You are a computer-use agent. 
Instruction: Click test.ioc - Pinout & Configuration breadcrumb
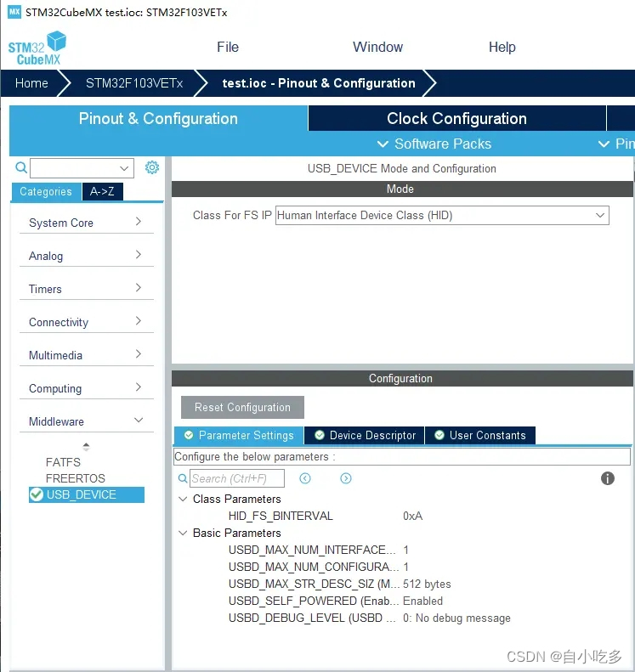[x=319, y=83]
